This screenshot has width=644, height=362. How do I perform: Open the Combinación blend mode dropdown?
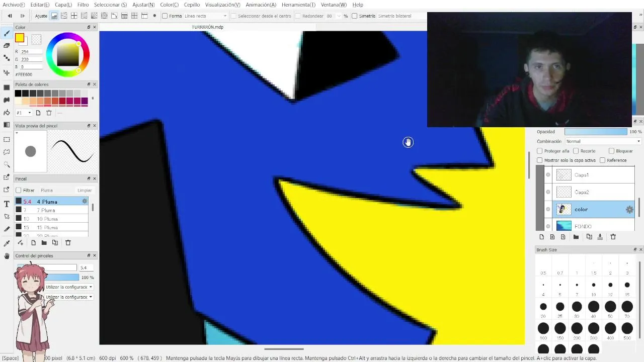pos(603,141)
